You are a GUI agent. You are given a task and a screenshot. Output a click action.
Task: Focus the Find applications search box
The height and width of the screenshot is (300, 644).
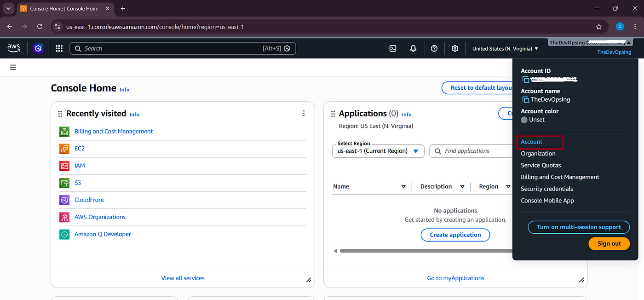click(471, 151)
